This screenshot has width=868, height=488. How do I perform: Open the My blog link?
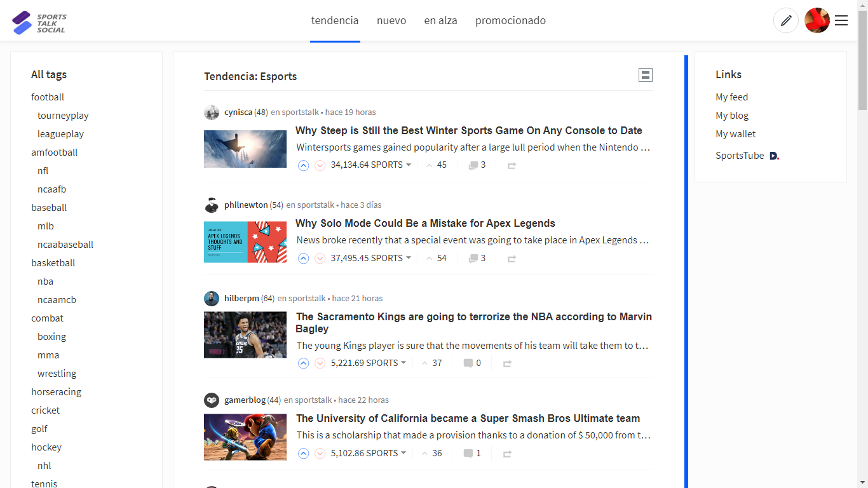732,116
